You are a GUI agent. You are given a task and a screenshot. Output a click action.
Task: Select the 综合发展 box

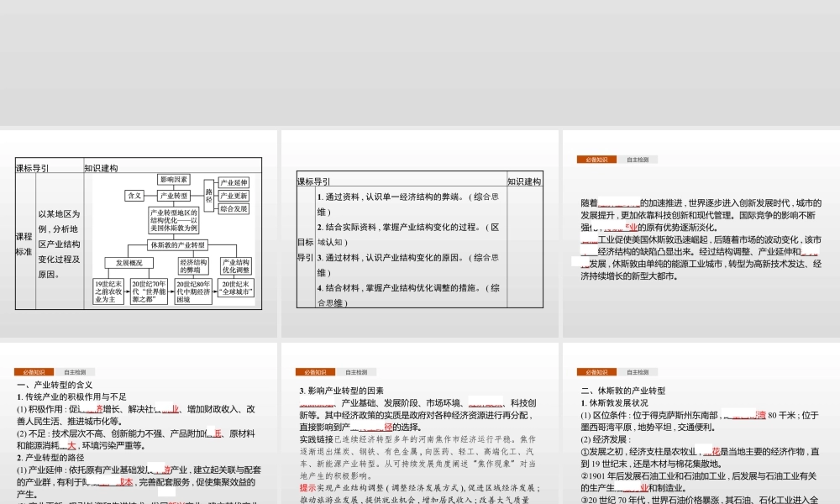[234, 208]
